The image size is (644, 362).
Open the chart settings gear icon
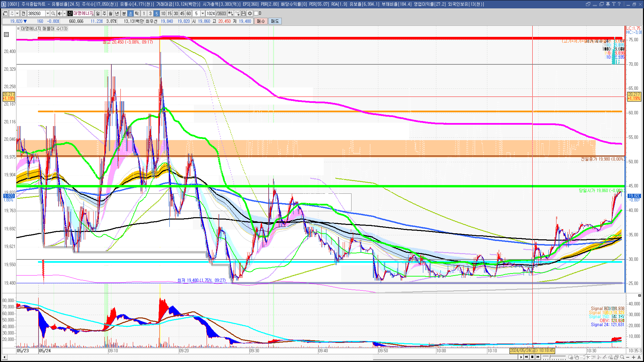point(250,13)
